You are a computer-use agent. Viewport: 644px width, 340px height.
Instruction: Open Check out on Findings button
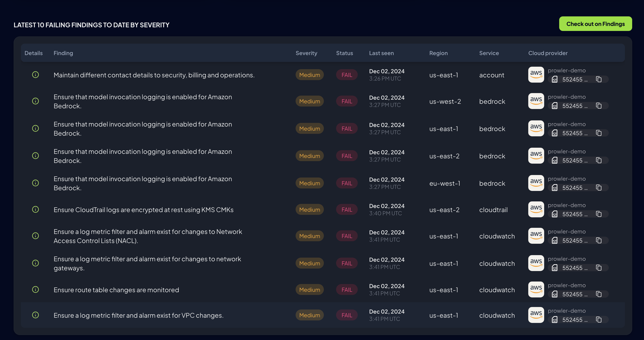[595, 24]
